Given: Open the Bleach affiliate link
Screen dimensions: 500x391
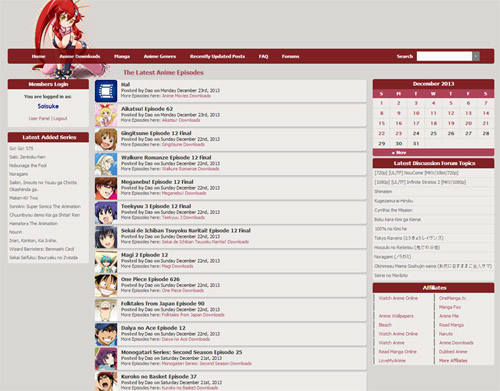Looking at the screenshot, I should tap(385, 325).
